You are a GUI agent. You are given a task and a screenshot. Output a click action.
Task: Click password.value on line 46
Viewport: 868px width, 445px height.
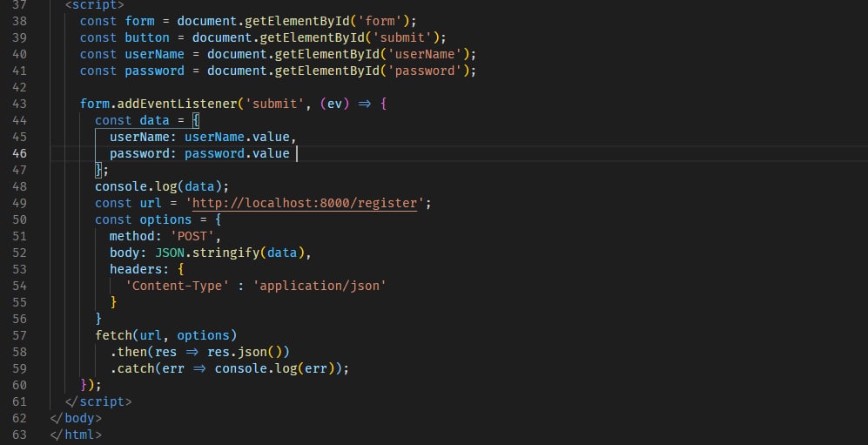[x=237, y=153]
